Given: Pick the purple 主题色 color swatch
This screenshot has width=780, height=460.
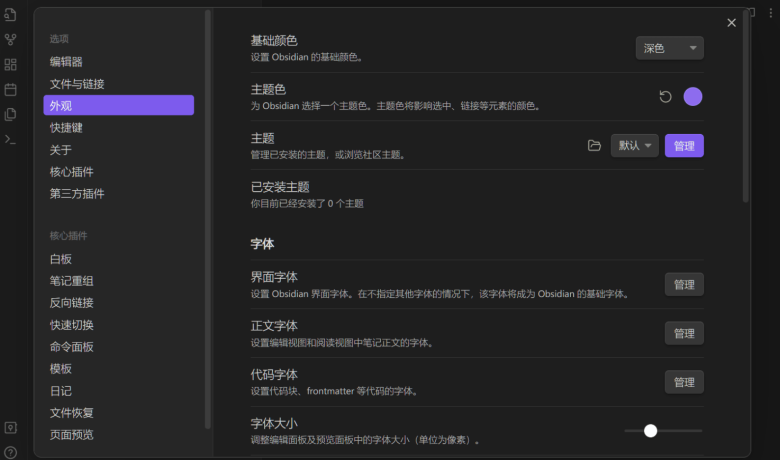Looking at the screenshot, I should [x=693, y=96].
